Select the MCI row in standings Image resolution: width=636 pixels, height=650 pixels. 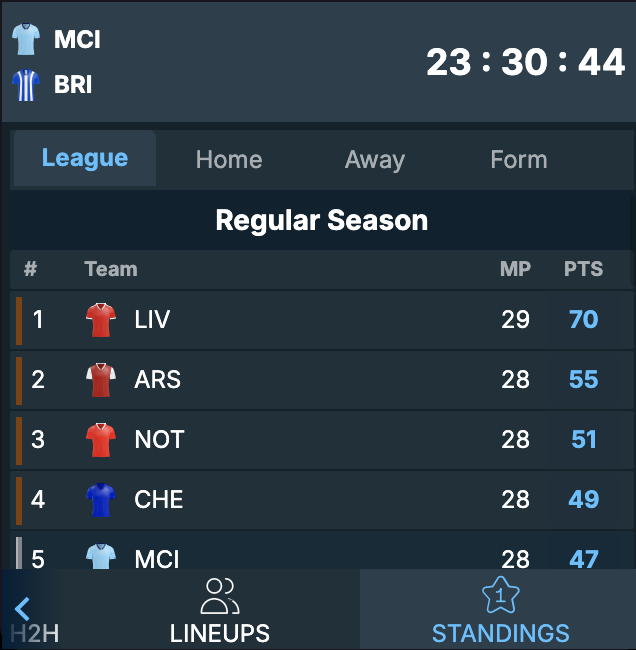point(322,550)
